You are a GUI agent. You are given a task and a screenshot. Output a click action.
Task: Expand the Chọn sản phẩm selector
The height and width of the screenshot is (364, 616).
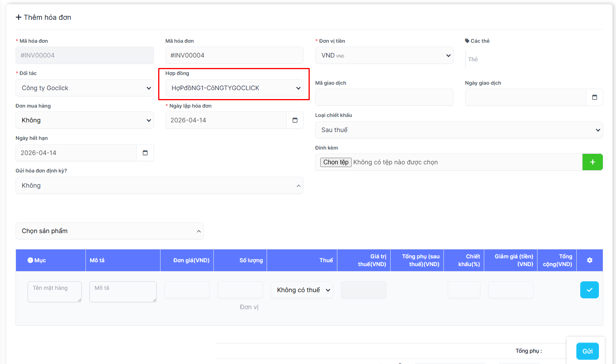[x=110, y=231]
